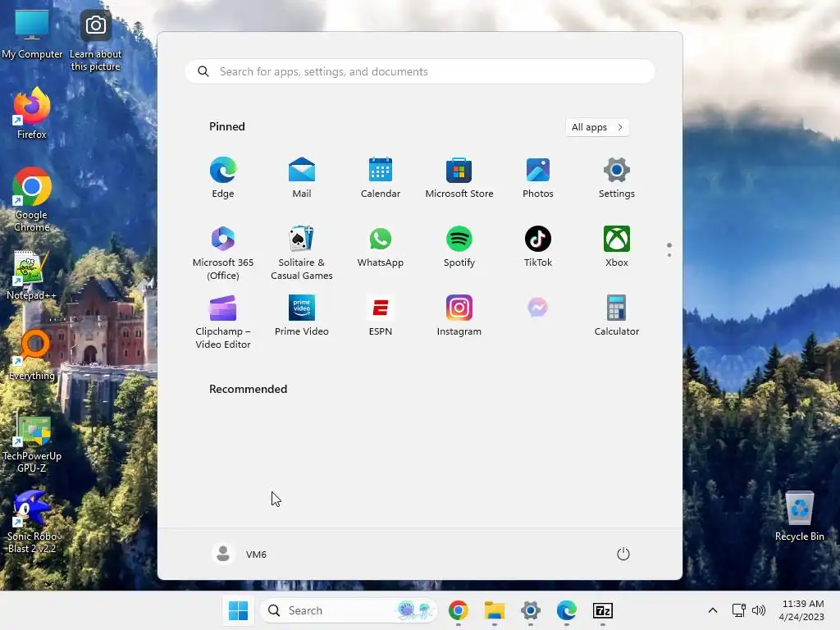Expand the All apps list

coord(597,127)
